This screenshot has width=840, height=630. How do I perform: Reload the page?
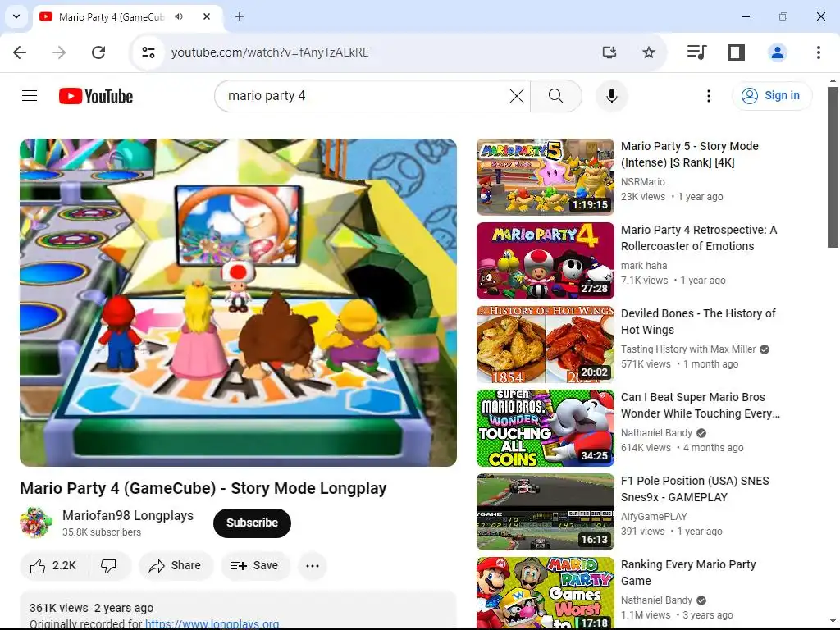[98, 52]
